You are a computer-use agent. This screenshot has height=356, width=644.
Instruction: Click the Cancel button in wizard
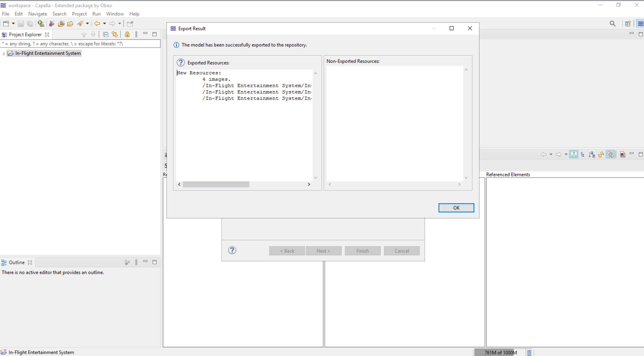(x=402, y=251)
